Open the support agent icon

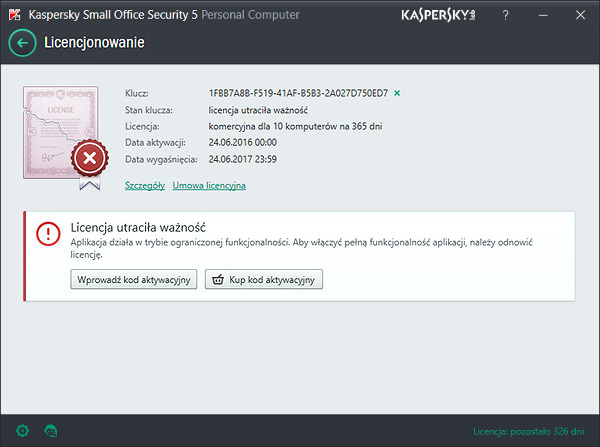click(51, 431)
